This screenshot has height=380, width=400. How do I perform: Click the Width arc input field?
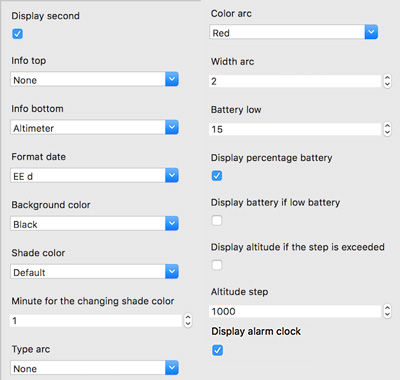(x=295, y=81)
